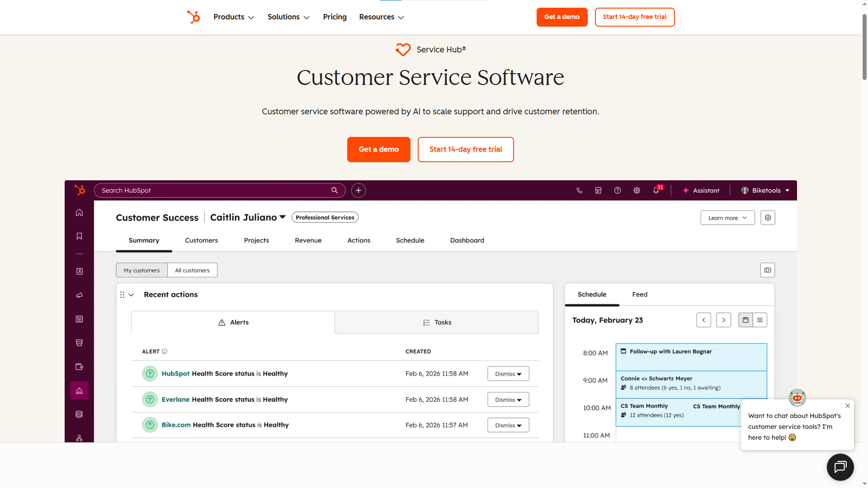Open the Dismiss dropdown for the Bike.com alert
868x488 pixels.
click(508, 425)
